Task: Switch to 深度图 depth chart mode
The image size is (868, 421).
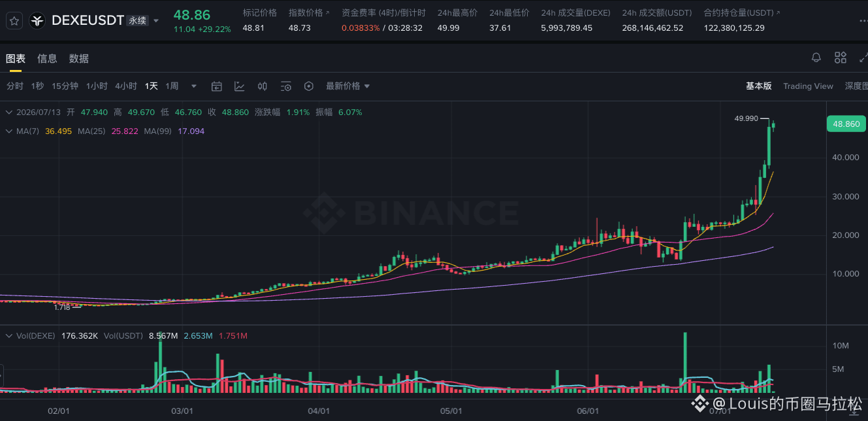Action: point(856,86)
